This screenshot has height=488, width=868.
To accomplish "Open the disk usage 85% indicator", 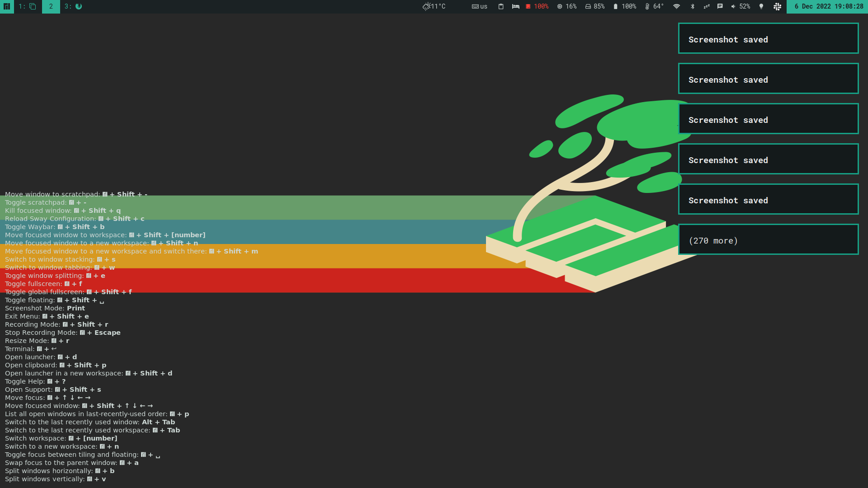I will coord(595,6).
